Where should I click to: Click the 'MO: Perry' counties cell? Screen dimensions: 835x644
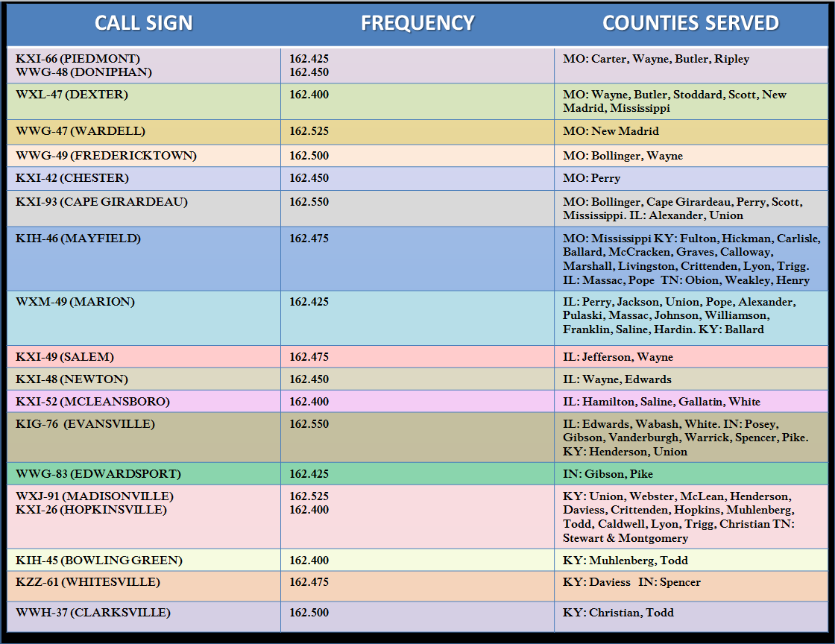(x=592, y=178)
